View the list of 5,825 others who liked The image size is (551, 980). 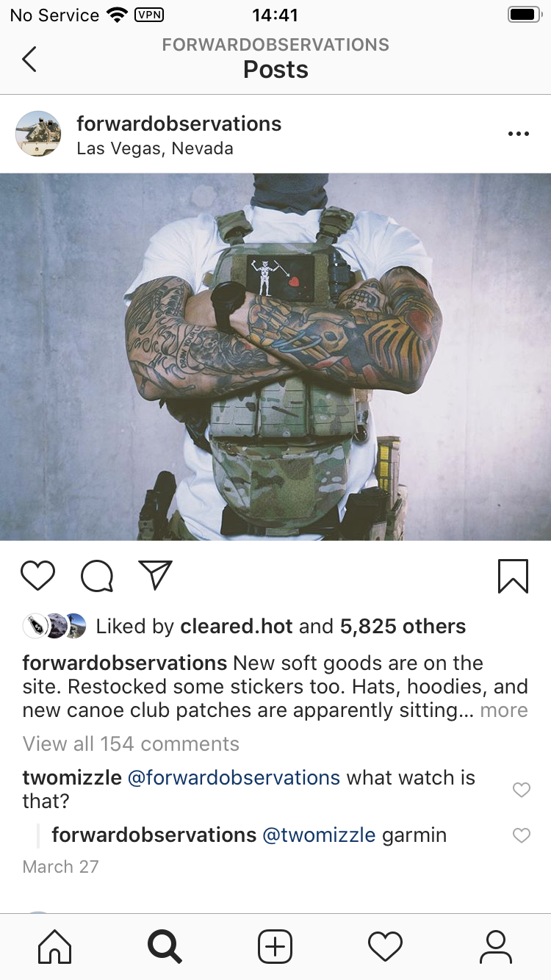coord(403,626)
